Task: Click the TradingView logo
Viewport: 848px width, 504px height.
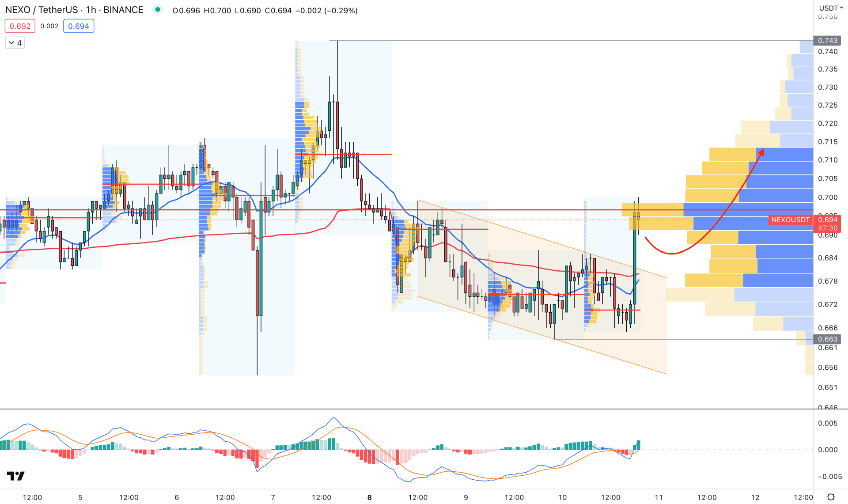Action: point(16,476)
